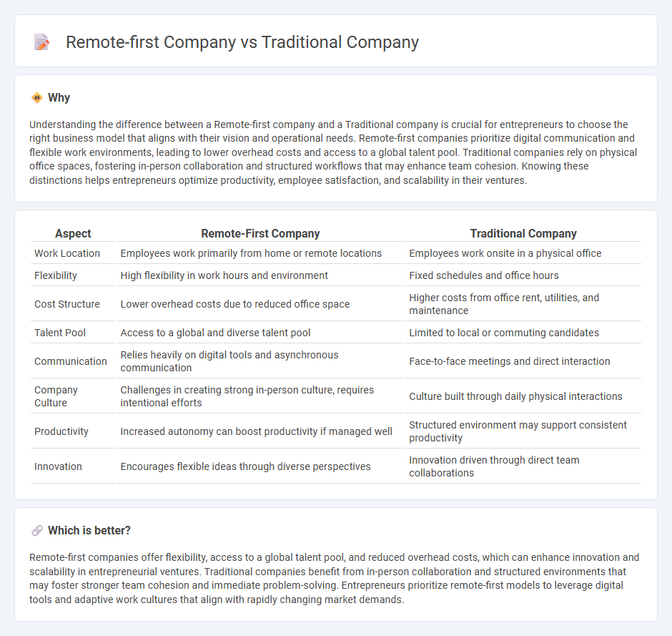The width and height of the screenshot is (672, 636).
Task: Click the Why section heading
Action: pos(59,98)
